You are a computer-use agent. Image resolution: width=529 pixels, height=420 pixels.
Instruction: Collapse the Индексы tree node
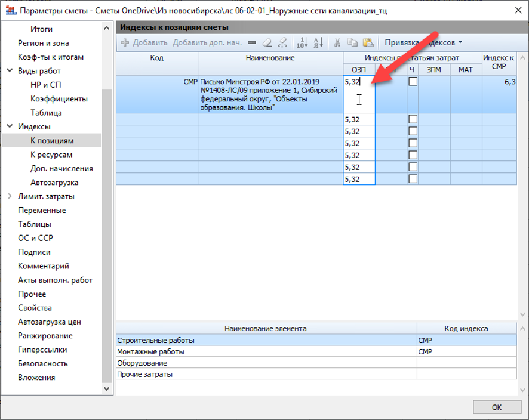[x=10, y=126]
